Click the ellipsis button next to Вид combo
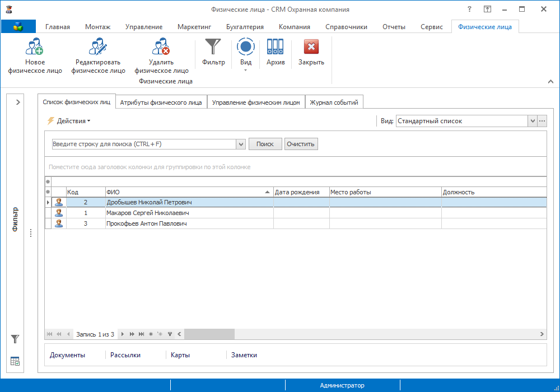This screenshot has height=392, width=560. [542, 121]
